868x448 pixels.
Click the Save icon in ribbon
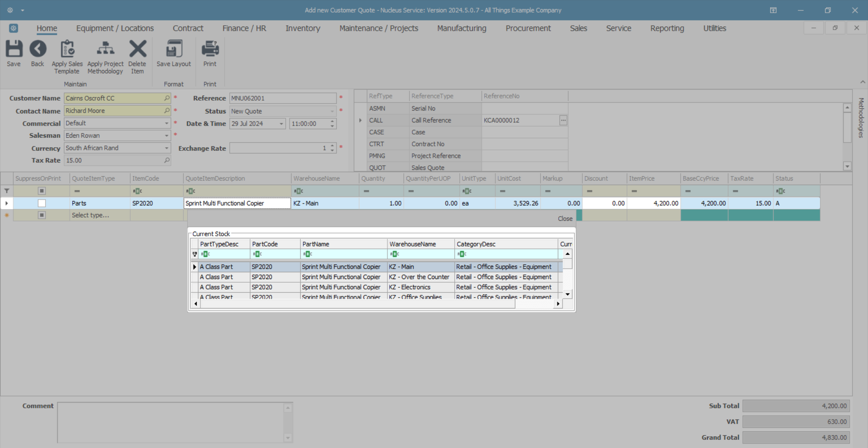tap(14, 49)
